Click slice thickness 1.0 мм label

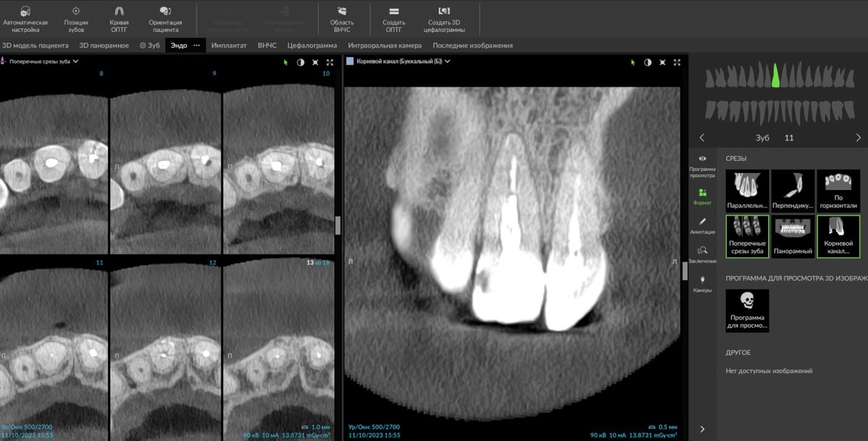tap(320, 427)
